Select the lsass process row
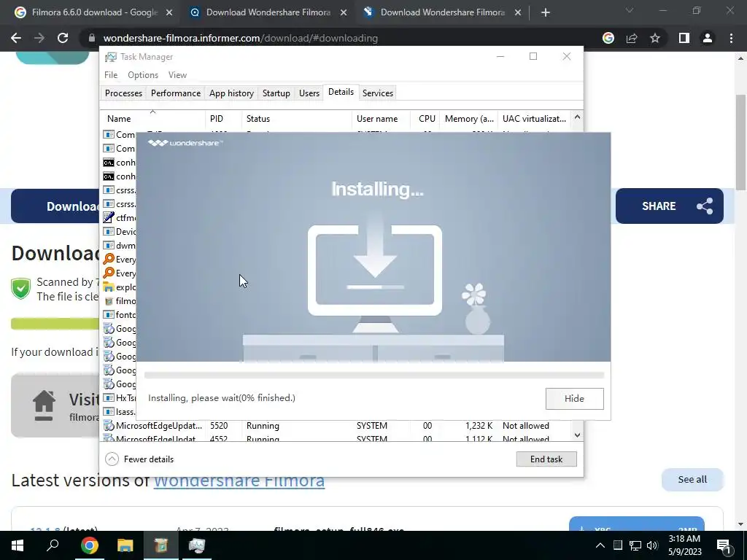 click(119, 411)
